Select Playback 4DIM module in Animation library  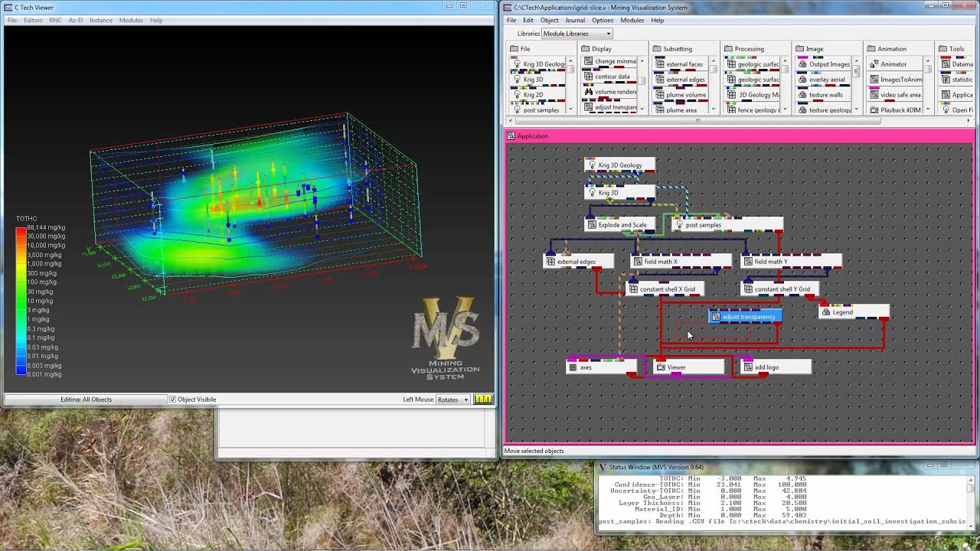pyautogui.click(x=895, y=110)
